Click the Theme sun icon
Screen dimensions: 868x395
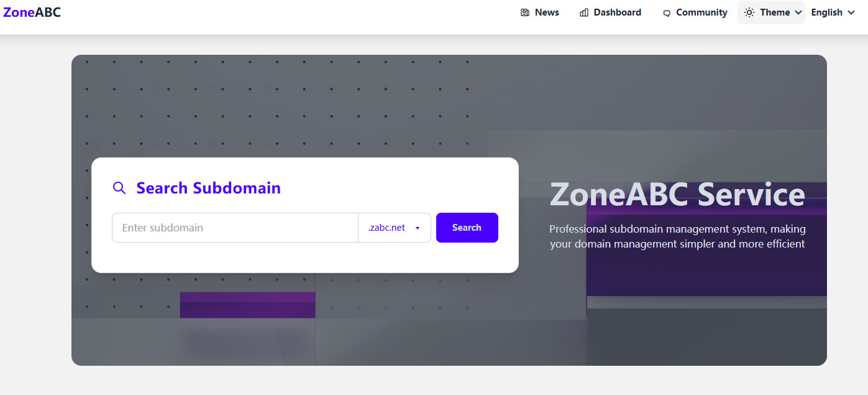click(x=749, y=12)
